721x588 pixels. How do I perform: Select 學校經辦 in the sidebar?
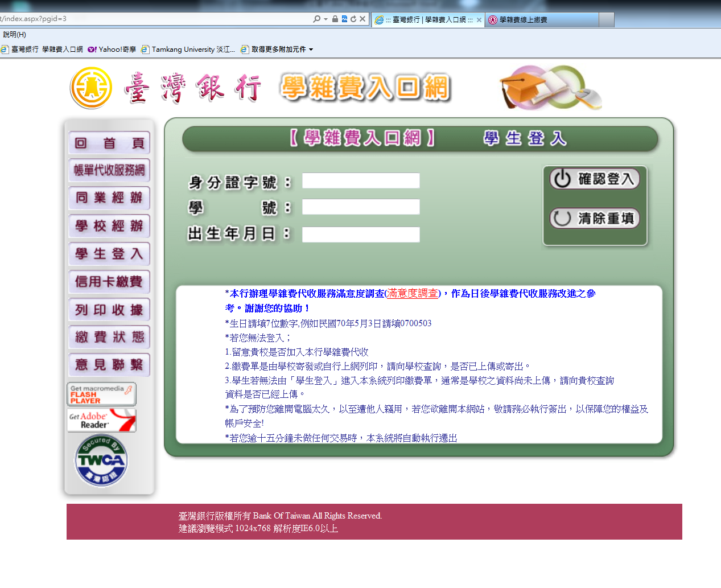pyautogui.click(x=109, y=226)
